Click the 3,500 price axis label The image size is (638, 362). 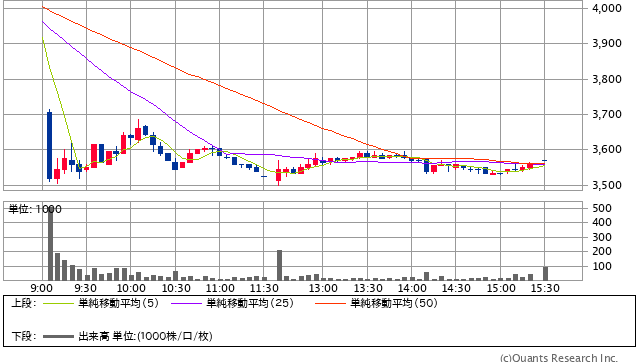pyautogui.click(x=607, y=185)
